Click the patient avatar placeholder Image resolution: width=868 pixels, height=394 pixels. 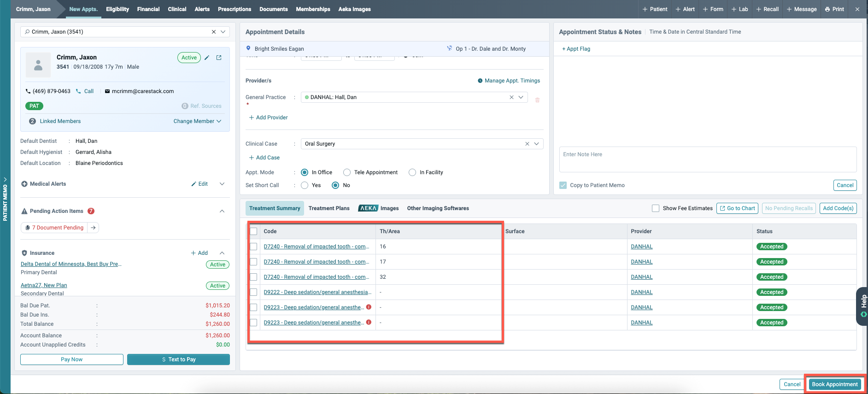[38, 65]
